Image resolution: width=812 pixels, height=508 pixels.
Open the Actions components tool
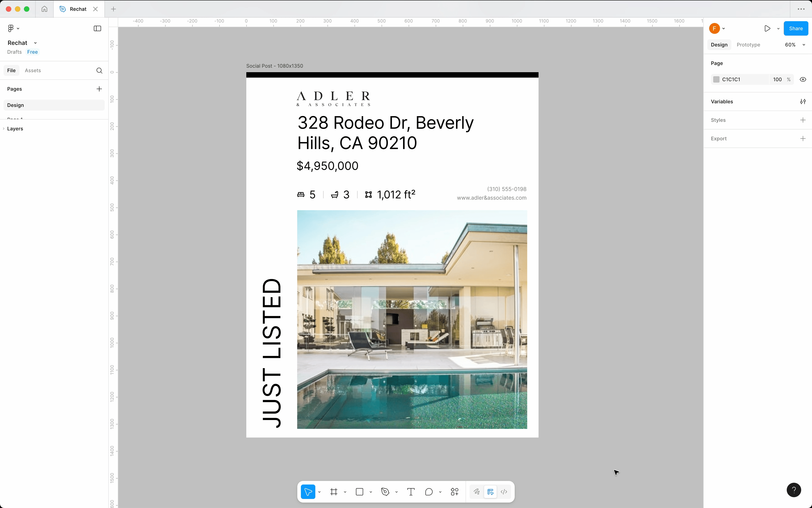pyautogui.click(x=454, y=492)
